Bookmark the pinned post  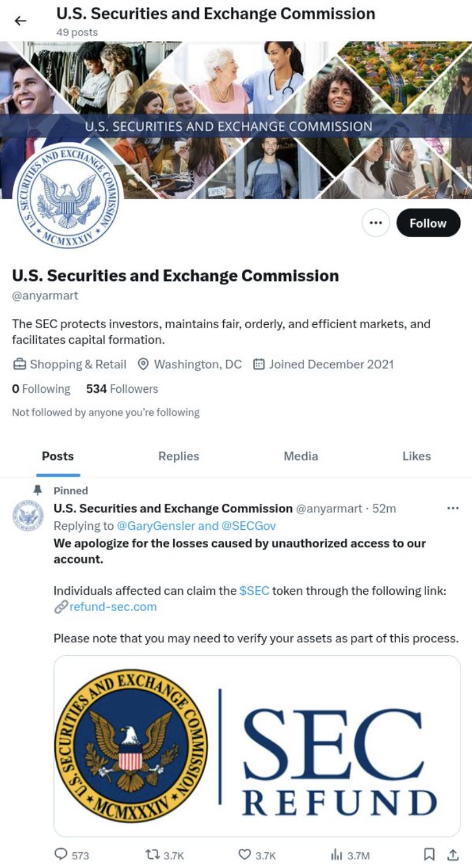coord(429,854)
